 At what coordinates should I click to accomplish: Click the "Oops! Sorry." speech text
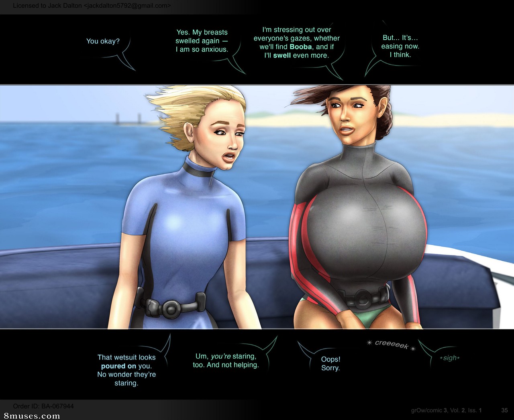330,363
